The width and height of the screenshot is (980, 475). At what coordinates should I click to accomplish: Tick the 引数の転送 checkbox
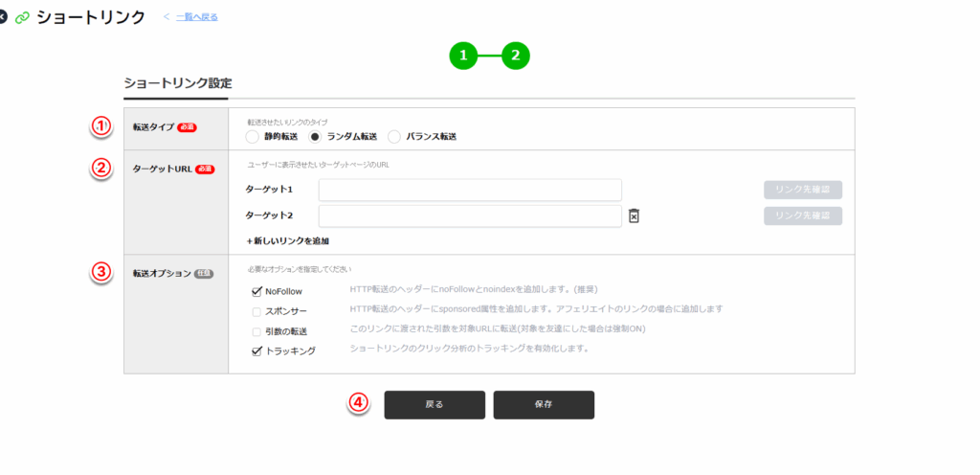point(256,331)
